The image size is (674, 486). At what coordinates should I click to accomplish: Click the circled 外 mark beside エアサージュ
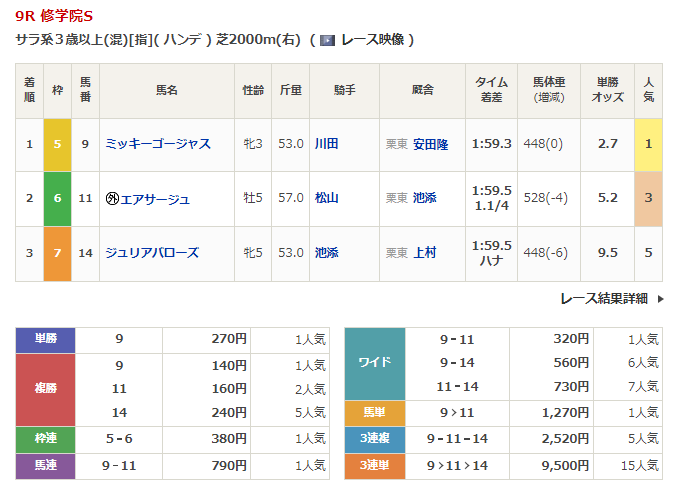click(x=112, y=198)
